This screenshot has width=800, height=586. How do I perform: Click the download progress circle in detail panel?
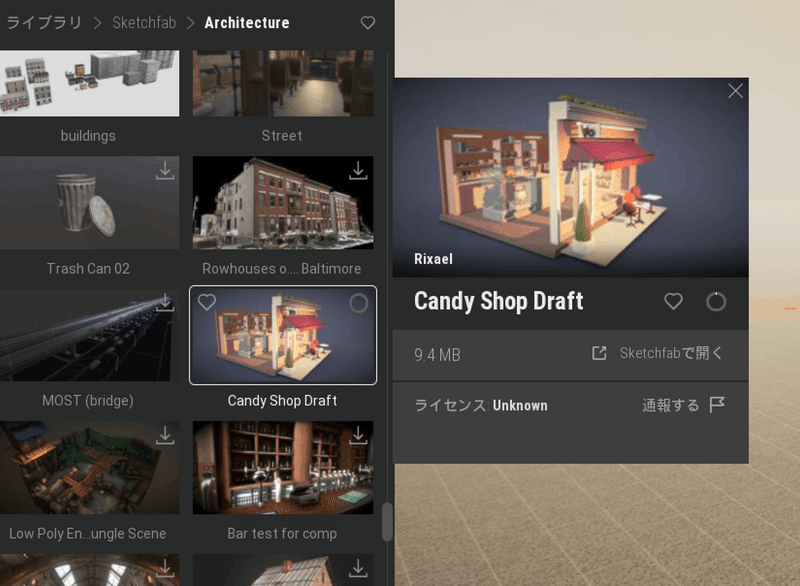(x=716, y=302)
